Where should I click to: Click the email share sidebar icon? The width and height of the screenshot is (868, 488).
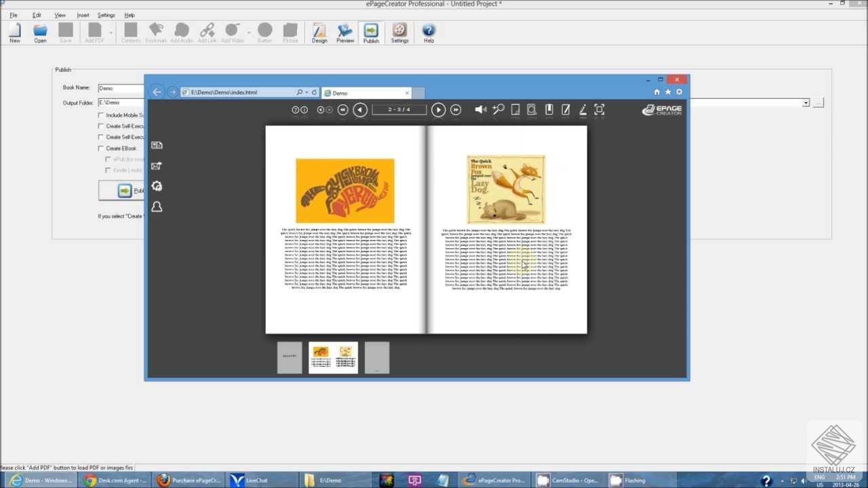pyautogui.click(x=157, y=165)
